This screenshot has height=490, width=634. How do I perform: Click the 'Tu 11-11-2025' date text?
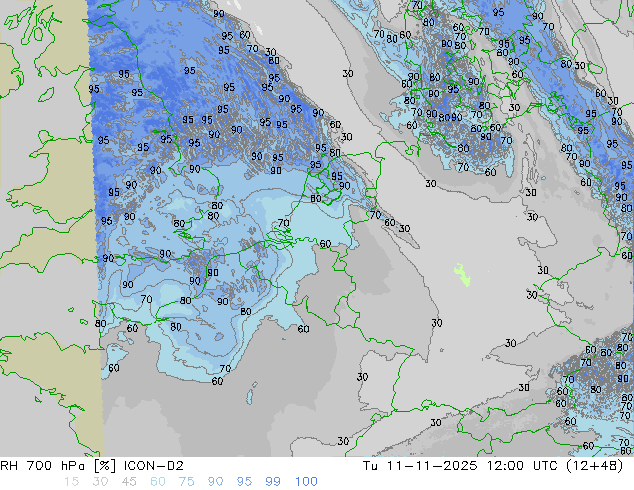pyautogui.click(x=420, y=466)
